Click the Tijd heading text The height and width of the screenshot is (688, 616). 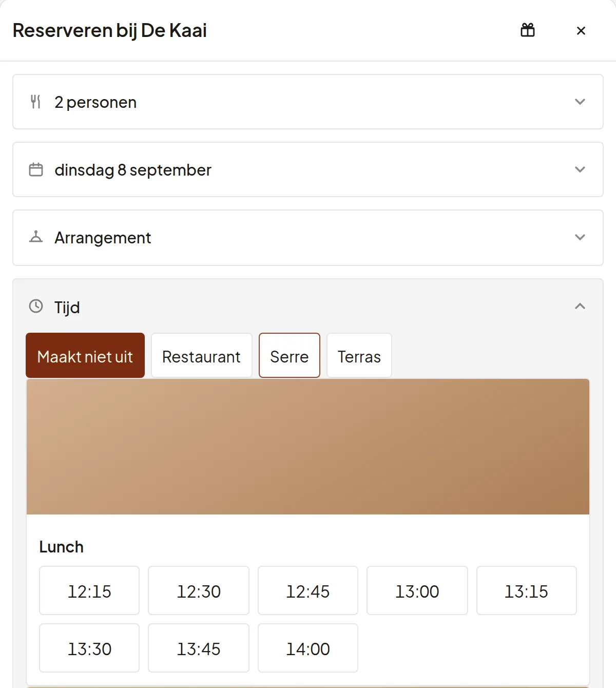67,307
